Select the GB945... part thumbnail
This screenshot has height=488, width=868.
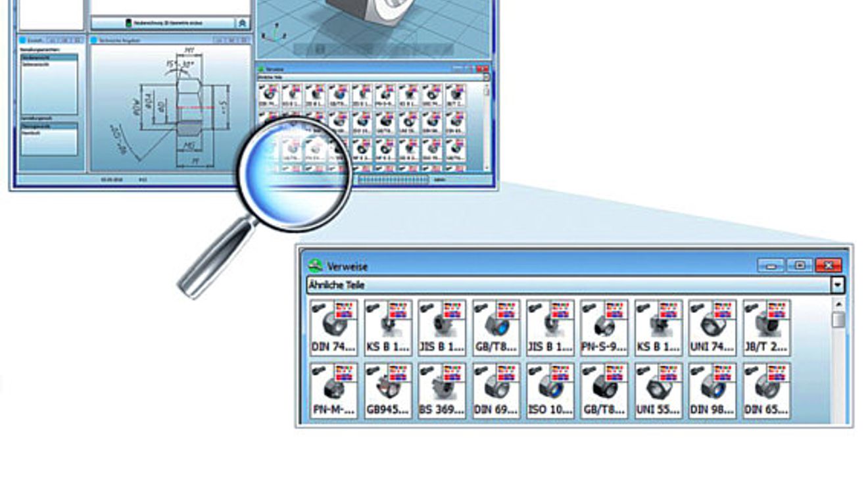[x=388, y=391]
